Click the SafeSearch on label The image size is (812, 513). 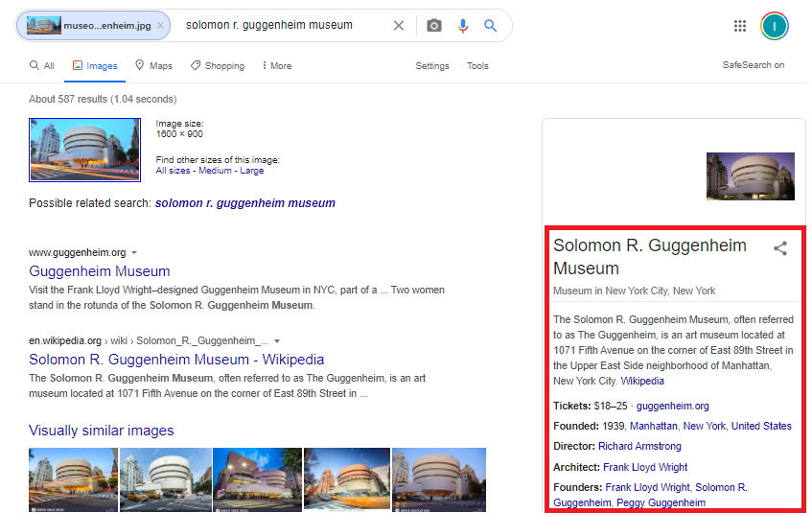(x=754, y=65)
